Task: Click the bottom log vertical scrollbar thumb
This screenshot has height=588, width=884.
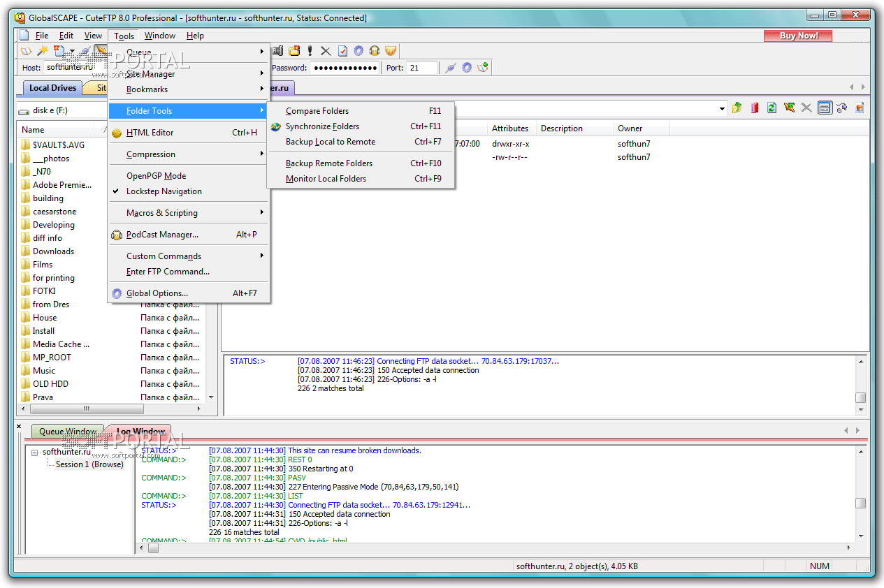Action: pyautogui.click(x=860, y=503)
